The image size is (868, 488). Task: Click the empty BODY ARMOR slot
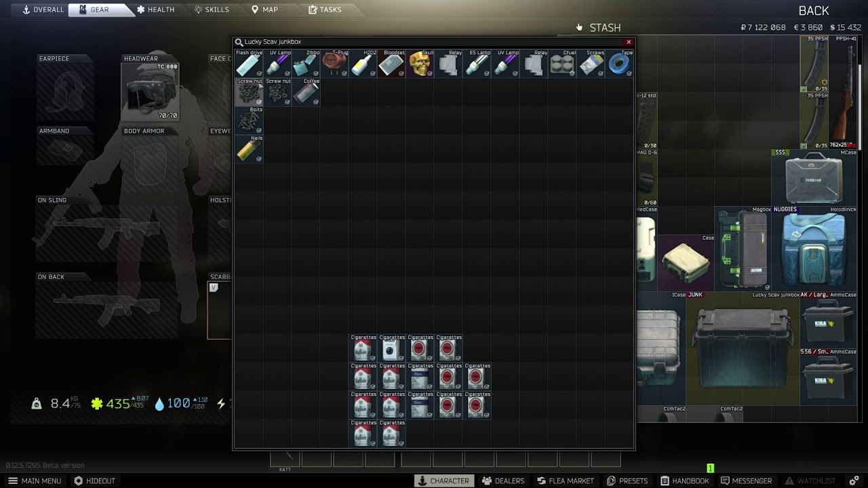click(150, 164)
